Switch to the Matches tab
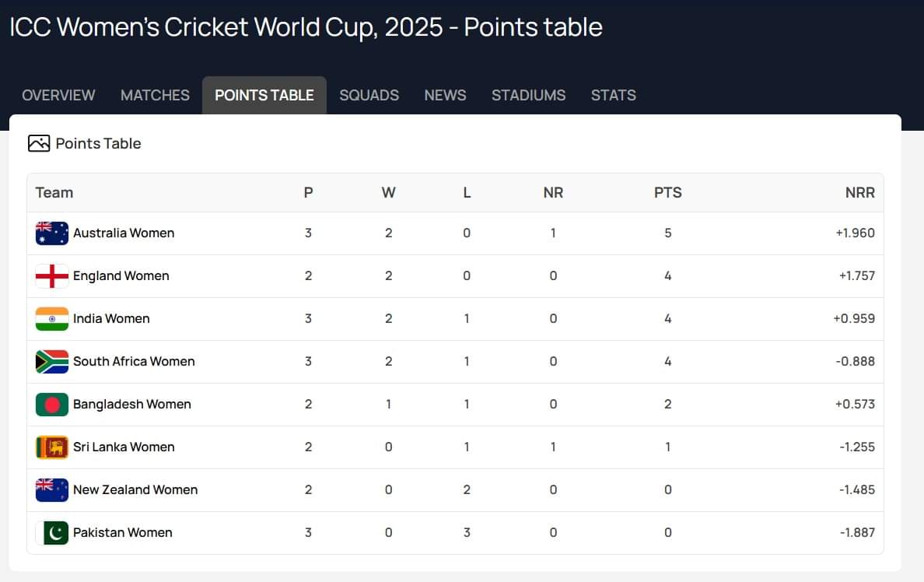 (155, 95)
